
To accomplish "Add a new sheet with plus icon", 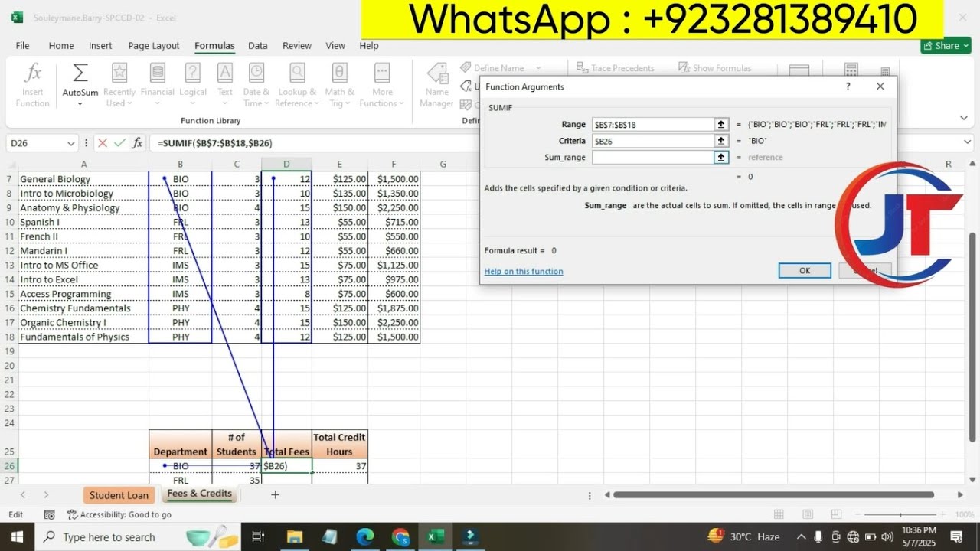I will [x=275, y=495].
